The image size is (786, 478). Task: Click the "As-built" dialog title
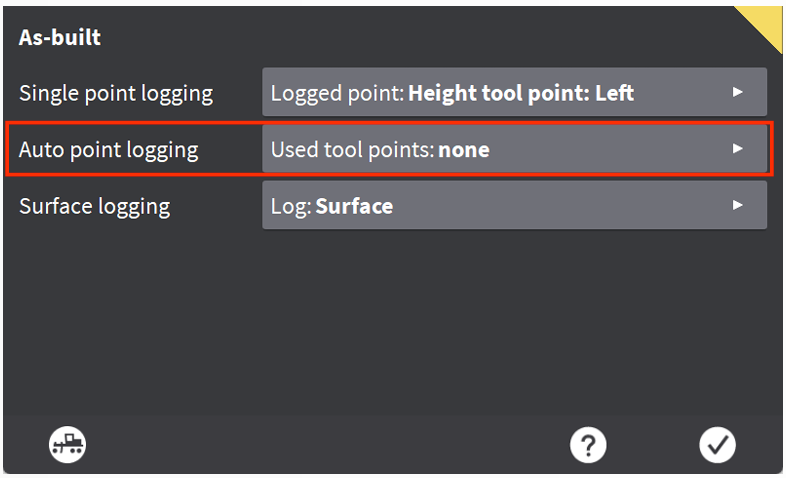click(x=60, y=38)
